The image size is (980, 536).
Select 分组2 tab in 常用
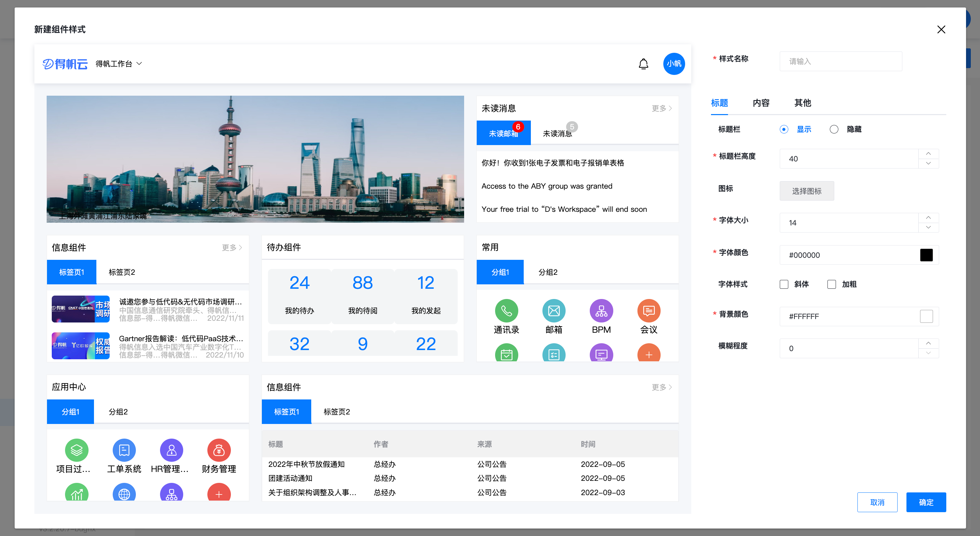[548, 272]
